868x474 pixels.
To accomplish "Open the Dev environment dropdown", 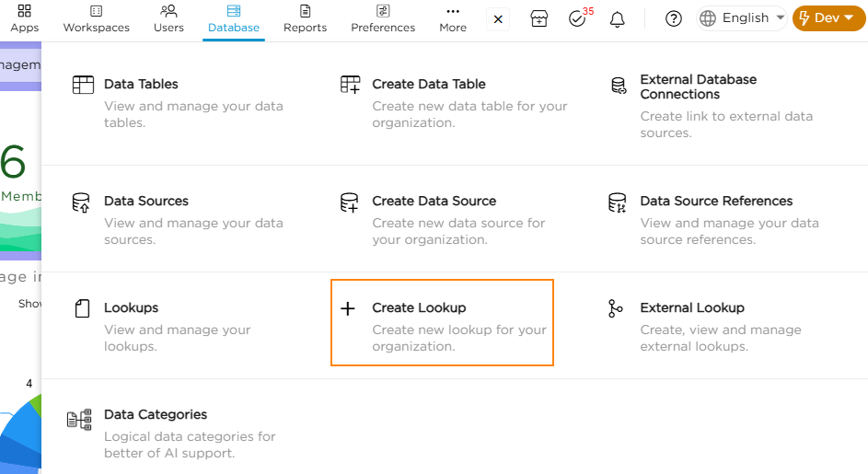I will coord(828,18).
